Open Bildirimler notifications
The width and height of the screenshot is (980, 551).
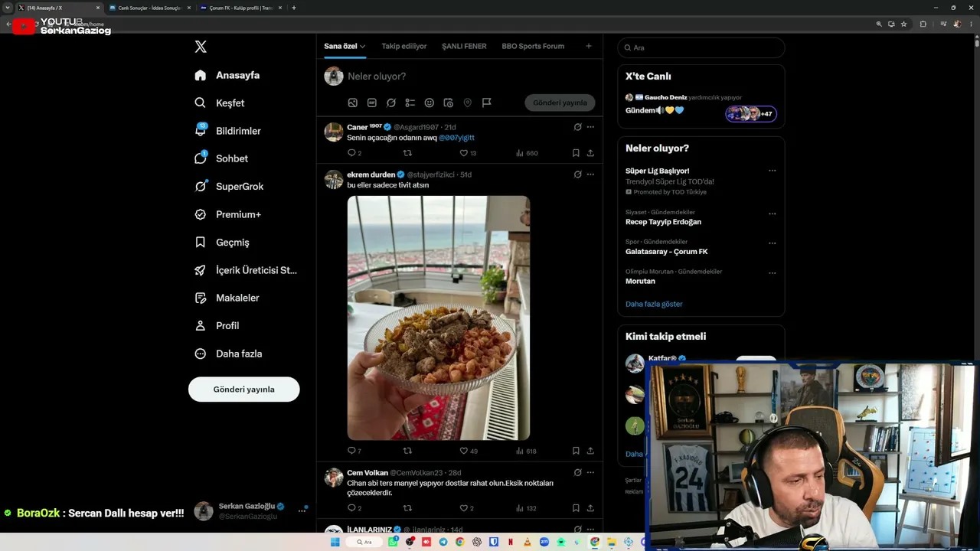coord(227,131)
